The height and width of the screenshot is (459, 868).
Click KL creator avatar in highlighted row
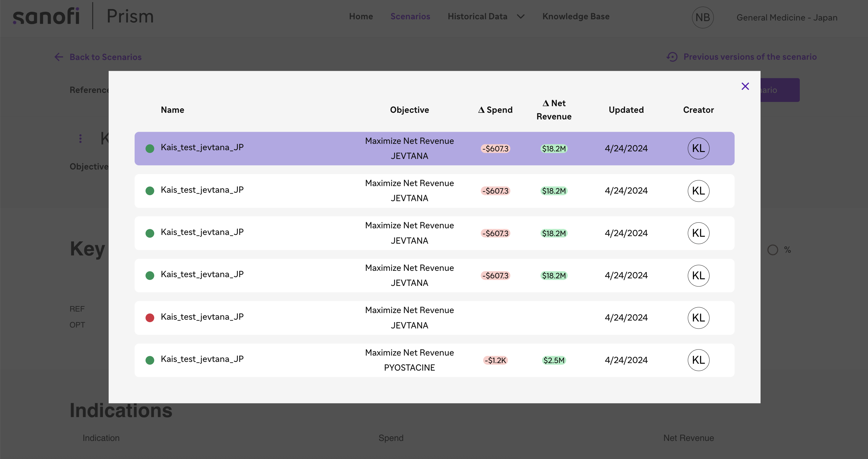[x=698, y=148]
